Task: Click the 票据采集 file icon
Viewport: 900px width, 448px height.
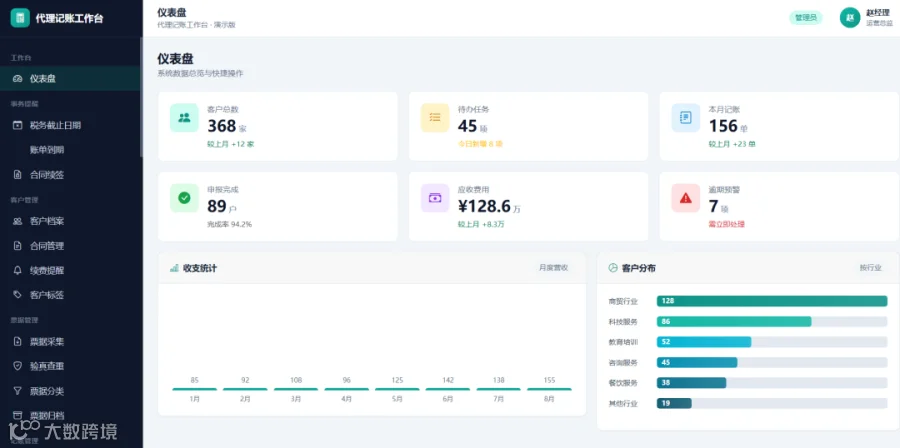Action: [17, 341]
